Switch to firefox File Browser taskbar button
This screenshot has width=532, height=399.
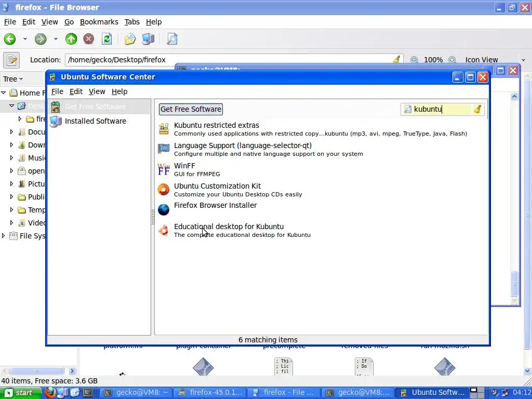click(284, 393)
